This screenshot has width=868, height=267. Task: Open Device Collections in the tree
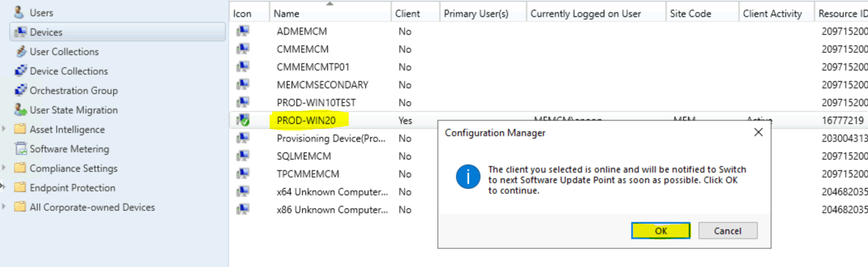point(69,71)
